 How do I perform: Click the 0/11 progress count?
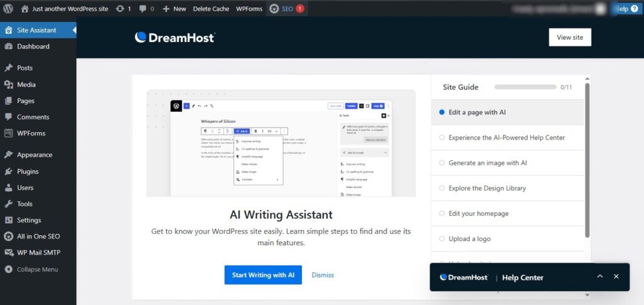566,87
